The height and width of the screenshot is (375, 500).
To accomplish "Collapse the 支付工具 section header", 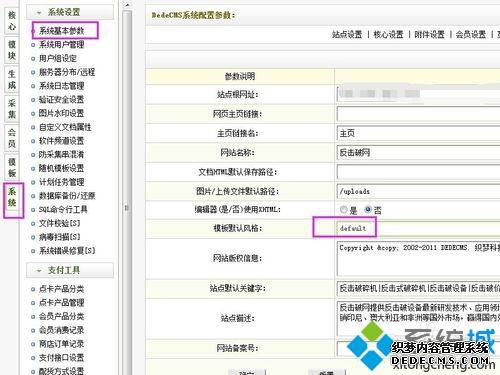I will 70,270.
